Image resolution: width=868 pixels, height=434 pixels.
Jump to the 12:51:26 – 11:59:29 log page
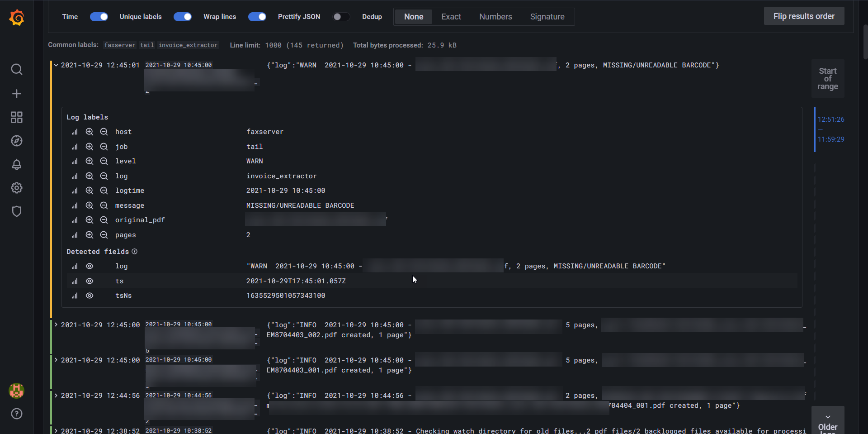[830, 129]
